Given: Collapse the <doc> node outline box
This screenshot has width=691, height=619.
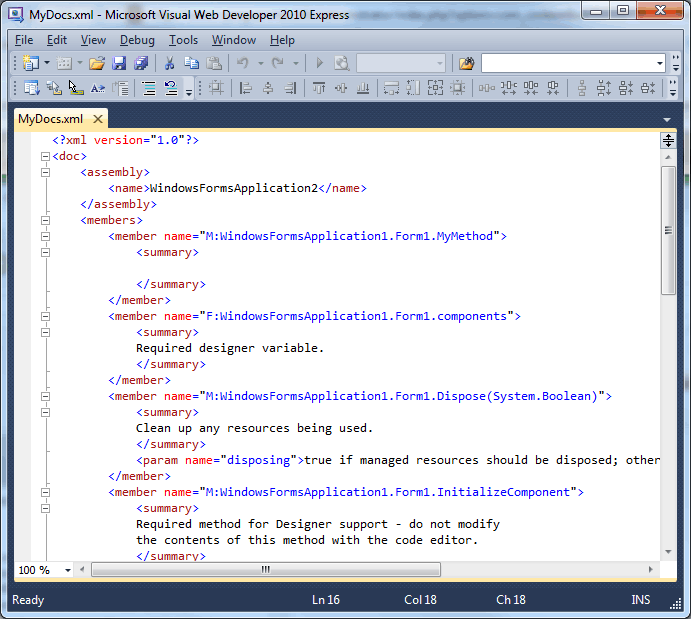Looking at the screenshot, I should 45,156.
